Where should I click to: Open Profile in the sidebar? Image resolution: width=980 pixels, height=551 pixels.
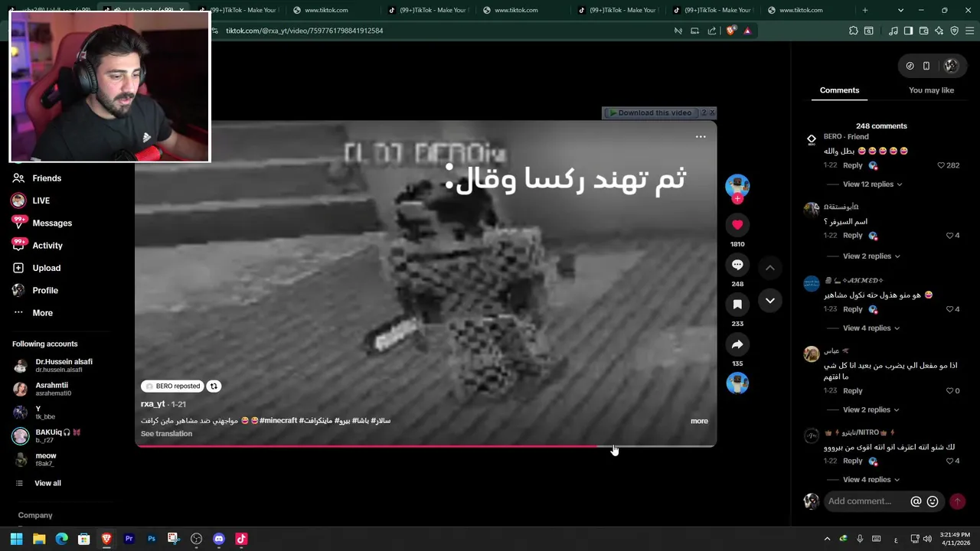pyautogui.click(x=45, y=290)
